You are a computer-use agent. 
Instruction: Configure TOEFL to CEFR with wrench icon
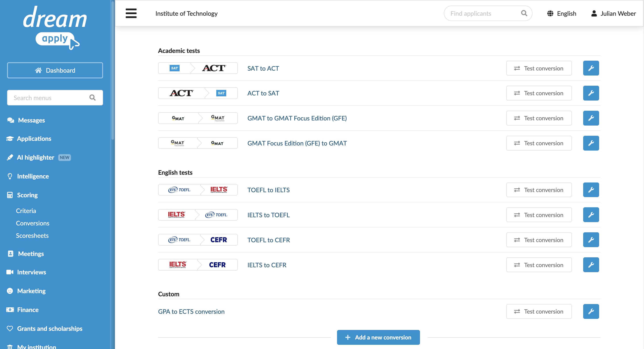point(591,240)
